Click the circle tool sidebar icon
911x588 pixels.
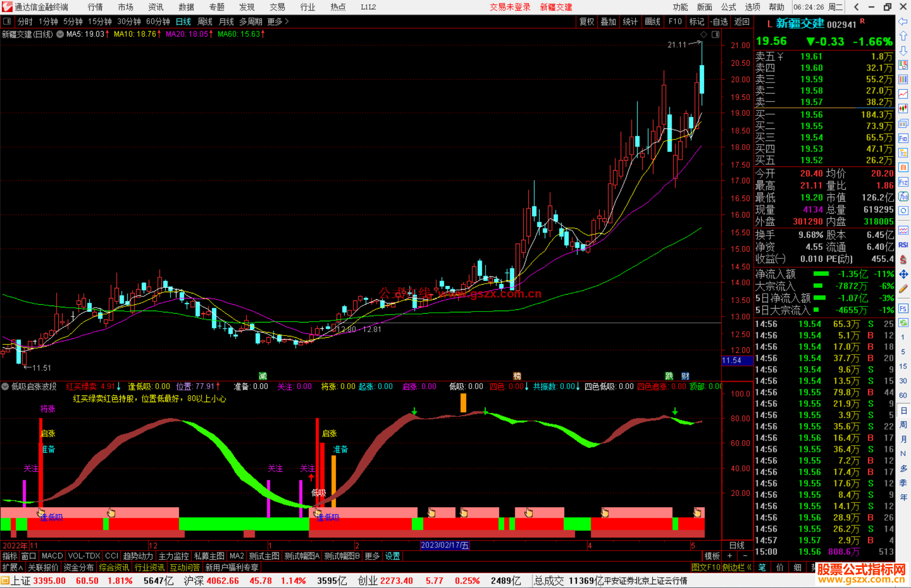coord(903,211)
